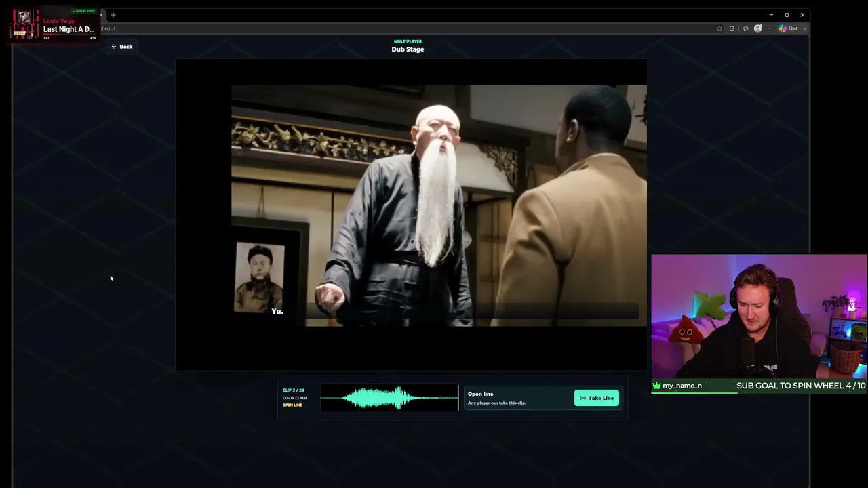Viewport: 868px width, 488px height.
Task: Click the 'Any player can take this clip.' text
Action: (496, 403)
